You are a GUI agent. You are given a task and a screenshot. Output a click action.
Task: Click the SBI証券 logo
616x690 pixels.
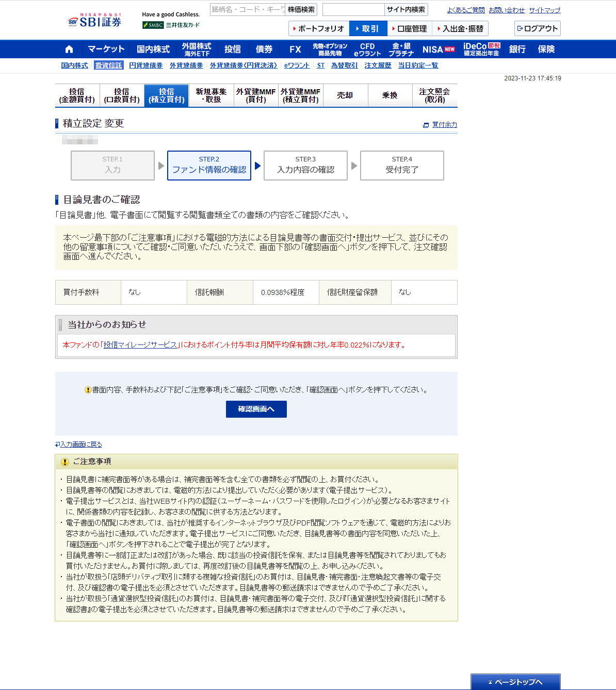(x=95, y=21)
